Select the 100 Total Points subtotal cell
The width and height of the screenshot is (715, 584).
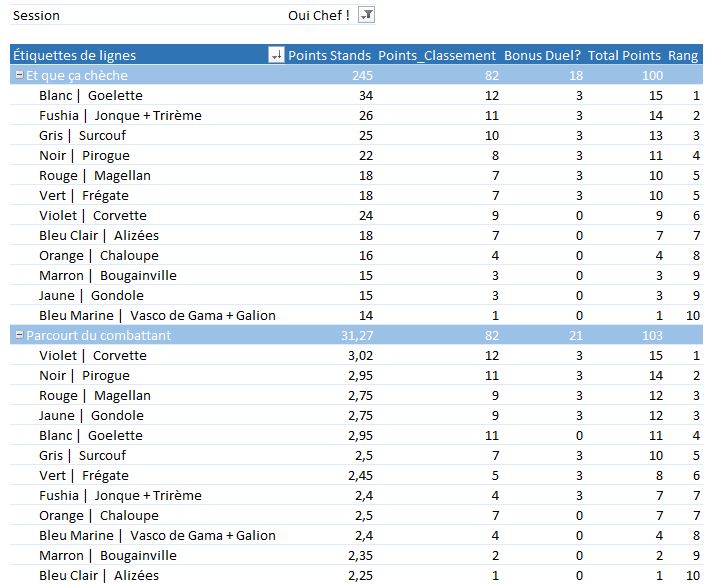649,76
